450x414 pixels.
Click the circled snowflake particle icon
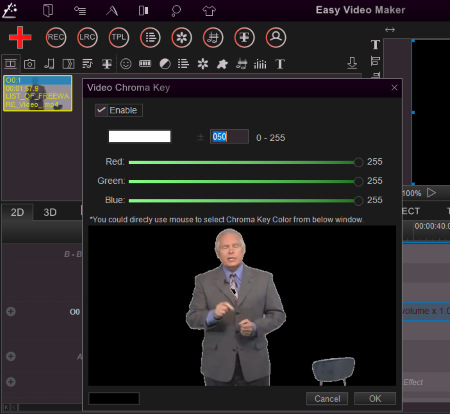point(182,37)
